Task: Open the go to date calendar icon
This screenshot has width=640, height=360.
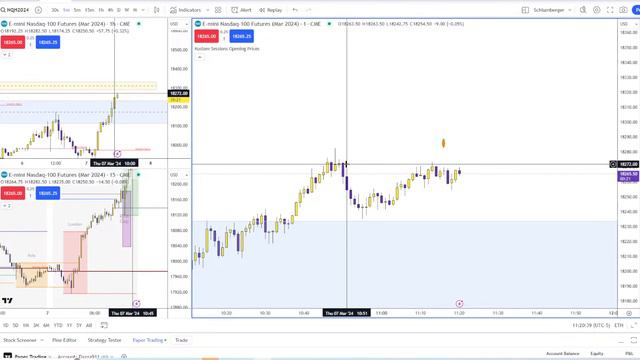Action: (x=104, y=325)
